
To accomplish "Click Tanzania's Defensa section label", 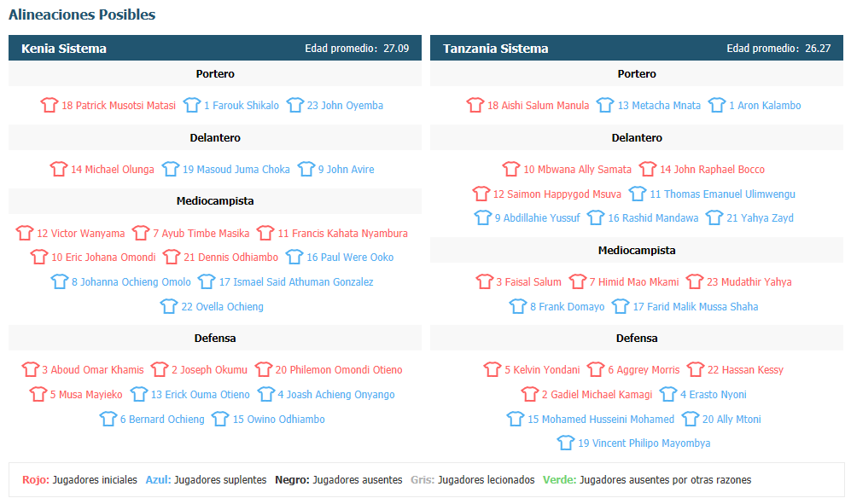I will (637, 339).
